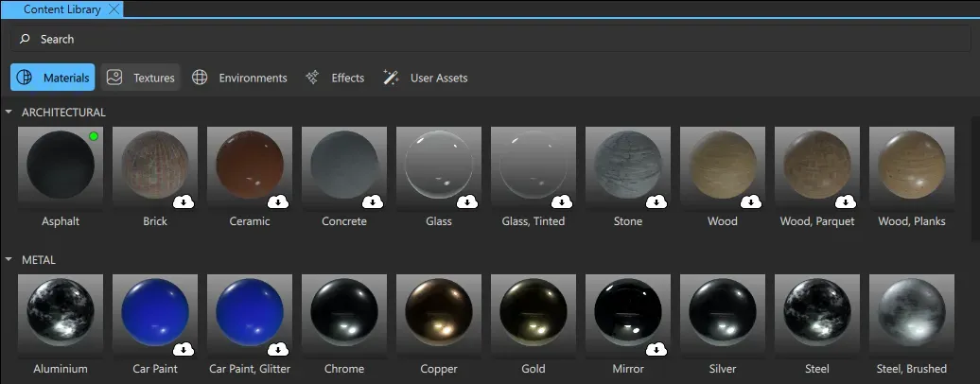Click the 'Copper' label text
This screenshot has width=980, height=384.
tap(439, 369)
